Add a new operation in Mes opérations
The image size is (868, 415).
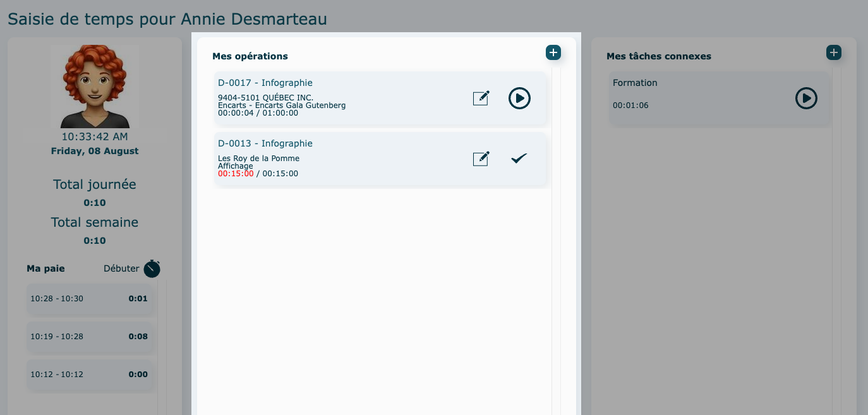[x=553, y=53]
